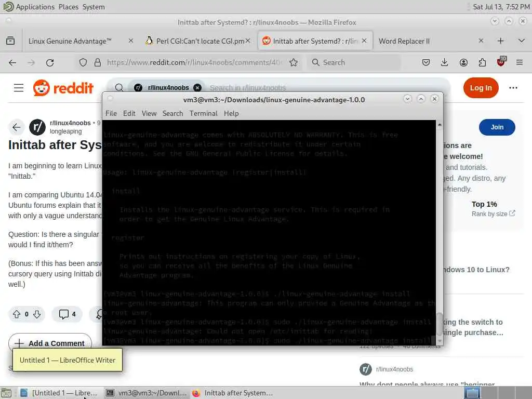Click terminal scrollbar down arrow

[x=440, y=341]
